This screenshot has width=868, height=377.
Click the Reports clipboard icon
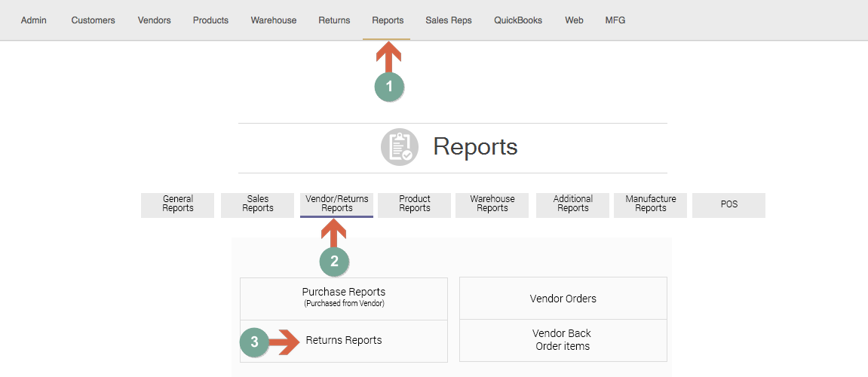400,148
